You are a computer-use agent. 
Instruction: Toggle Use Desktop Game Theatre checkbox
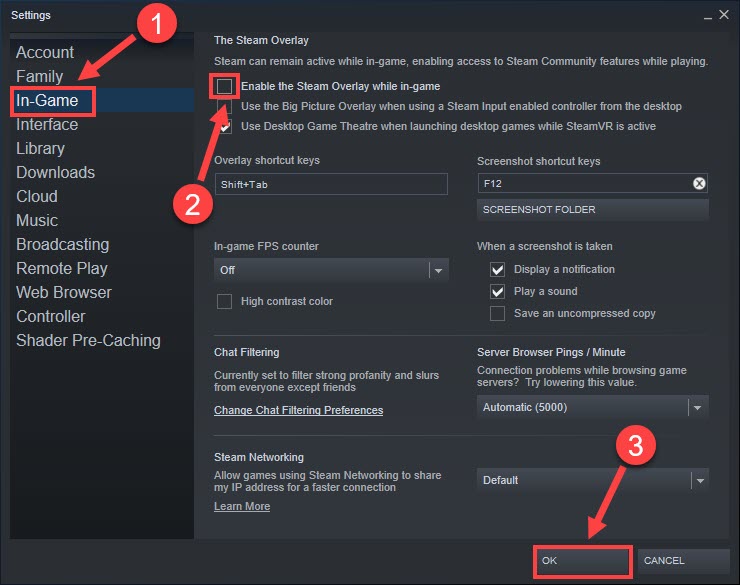[x=224, y=126]
